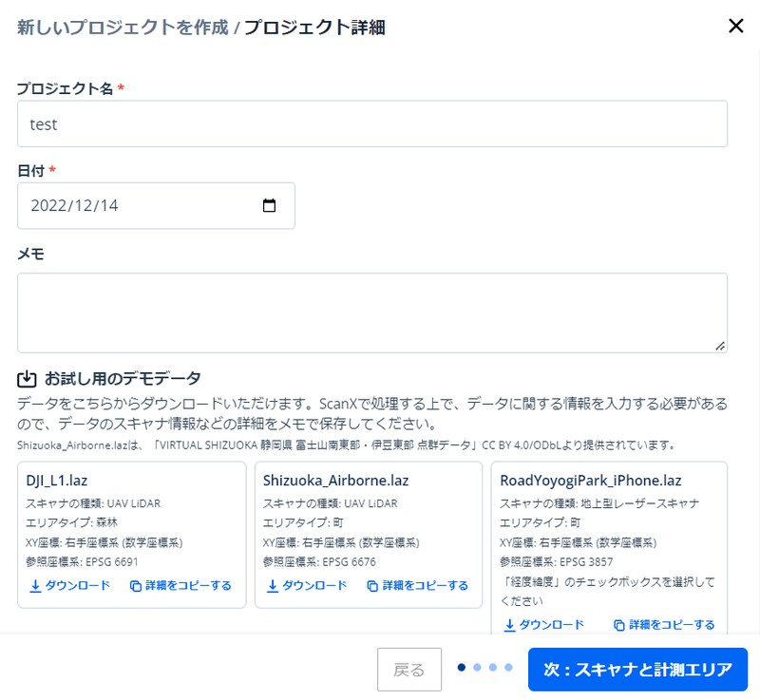Image resolution: width=760 pixels, height=700 pixels.
Task: Click the download icon for RoadYoyogiPark_iPhone.laz
Action: tap(509, 625)
